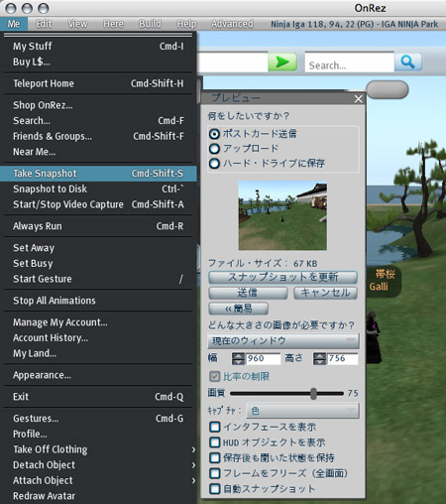Click the << 簡易 collapse button
This screenshot has width=446, height=504.
(x=238, y=309)
